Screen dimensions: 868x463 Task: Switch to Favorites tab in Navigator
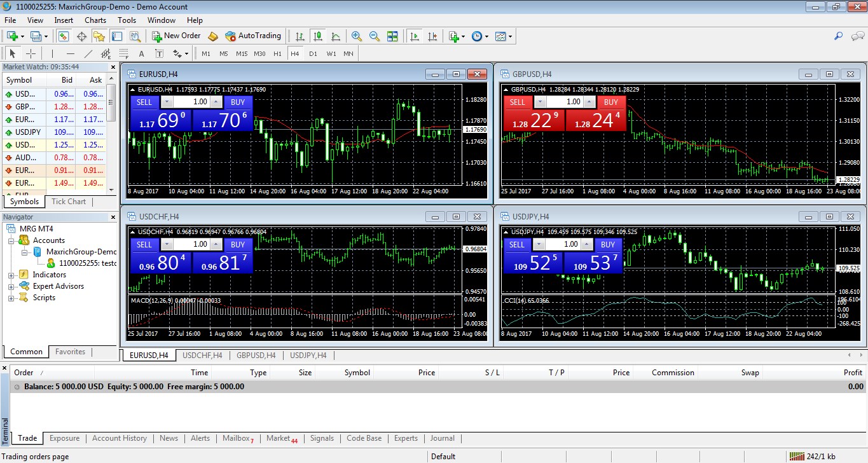(x=70, y=352)
